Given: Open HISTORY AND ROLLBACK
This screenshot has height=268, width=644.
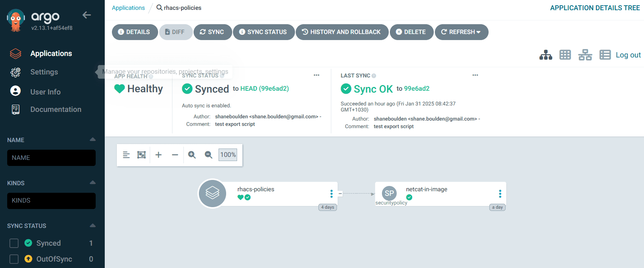Looking at the screenshot, I should (342, 32).
